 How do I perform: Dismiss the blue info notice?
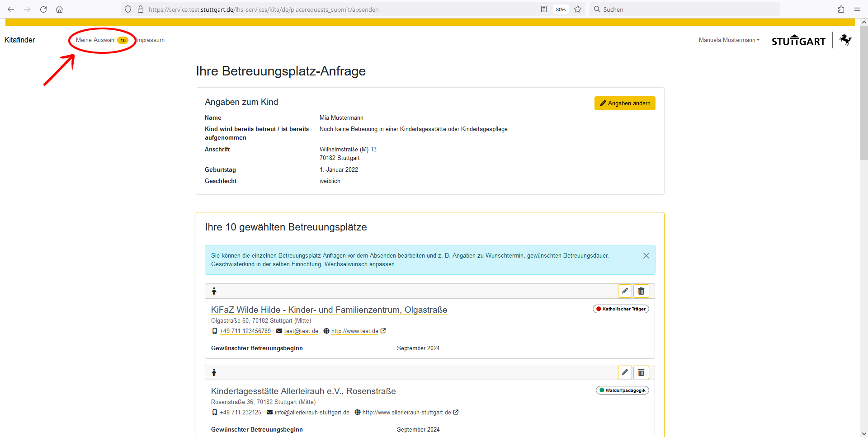coord(646,256)
